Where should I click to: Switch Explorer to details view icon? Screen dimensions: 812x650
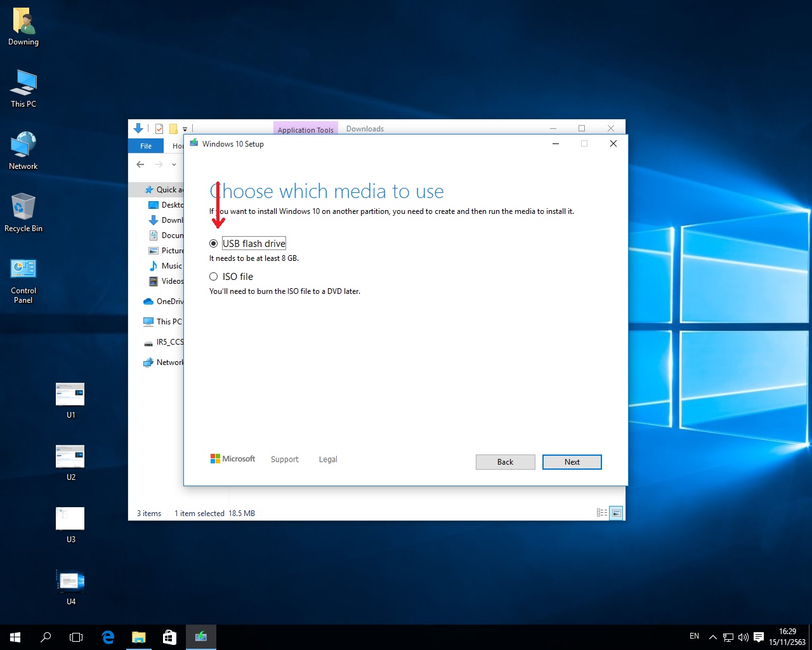pyautogui.click(x=602, y=513)
